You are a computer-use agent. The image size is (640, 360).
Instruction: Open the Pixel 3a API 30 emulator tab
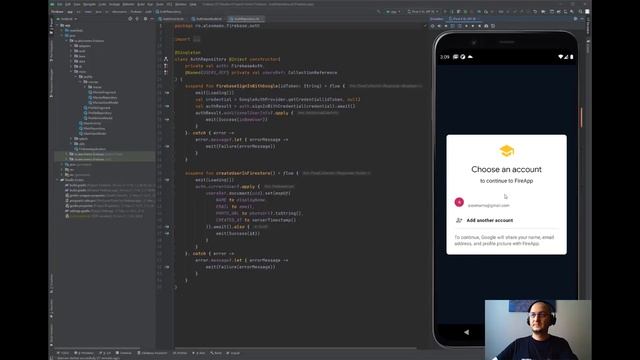463,19
